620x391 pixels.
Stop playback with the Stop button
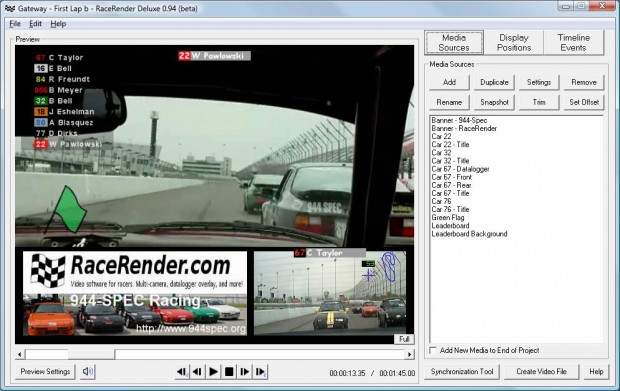pos(229,372)
